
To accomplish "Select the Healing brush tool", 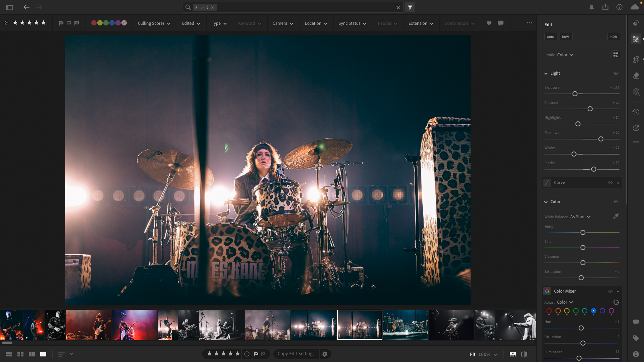I will click(636, 76).
